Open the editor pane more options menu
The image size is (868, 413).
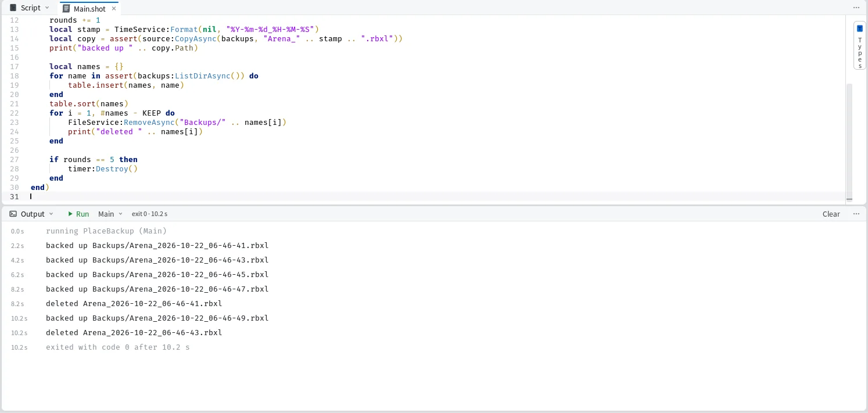coord(856,8)
